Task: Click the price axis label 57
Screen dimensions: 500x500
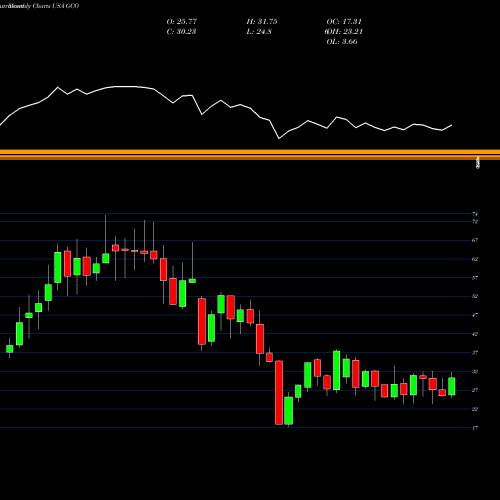Action: click(475, 278)
